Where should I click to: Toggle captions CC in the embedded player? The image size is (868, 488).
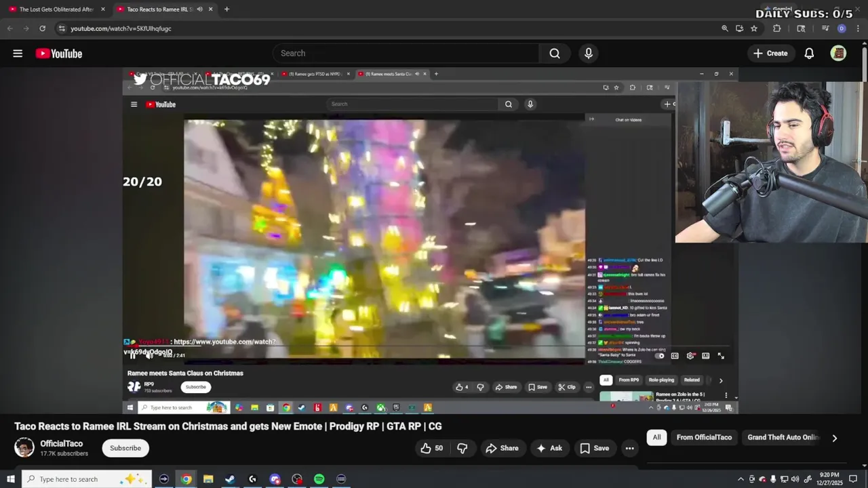(x=675, y=356)
